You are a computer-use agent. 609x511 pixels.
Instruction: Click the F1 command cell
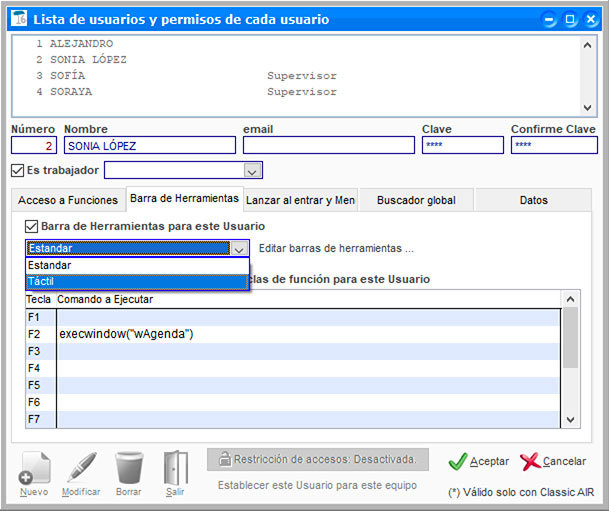pos(308,317)
